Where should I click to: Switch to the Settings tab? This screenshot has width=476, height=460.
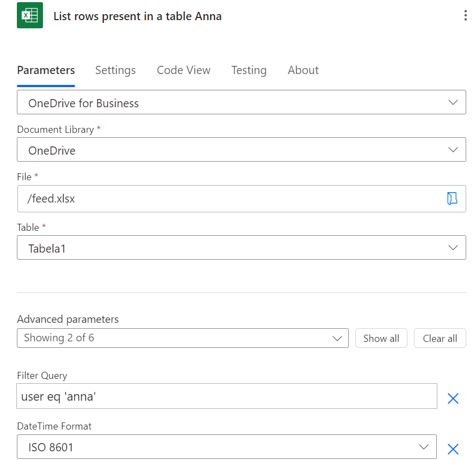tap(115, 70)
